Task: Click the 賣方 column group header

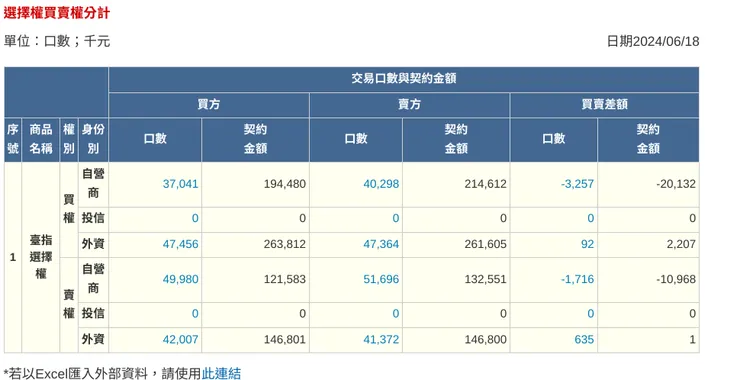Action: [409, 105]
